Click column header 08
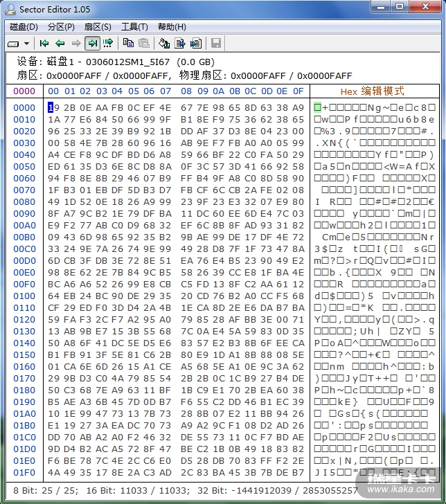446x504 pixels. 186,91
